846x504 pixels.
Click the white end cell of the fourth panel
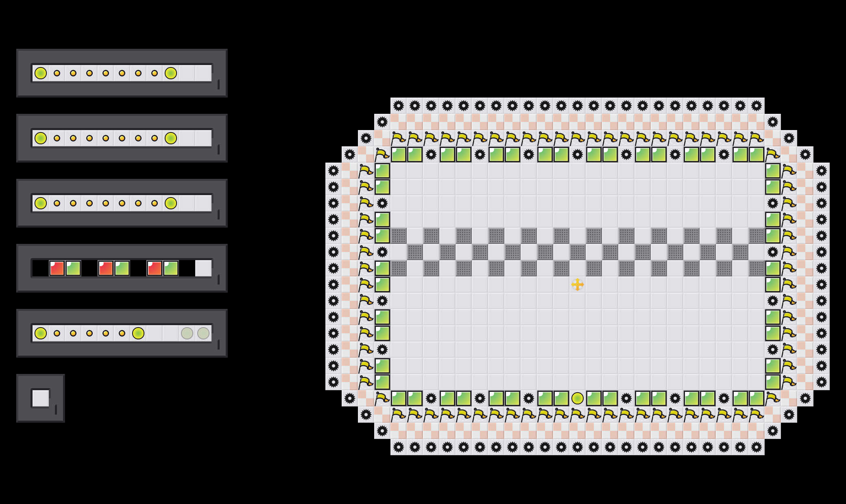coord(203,268)
